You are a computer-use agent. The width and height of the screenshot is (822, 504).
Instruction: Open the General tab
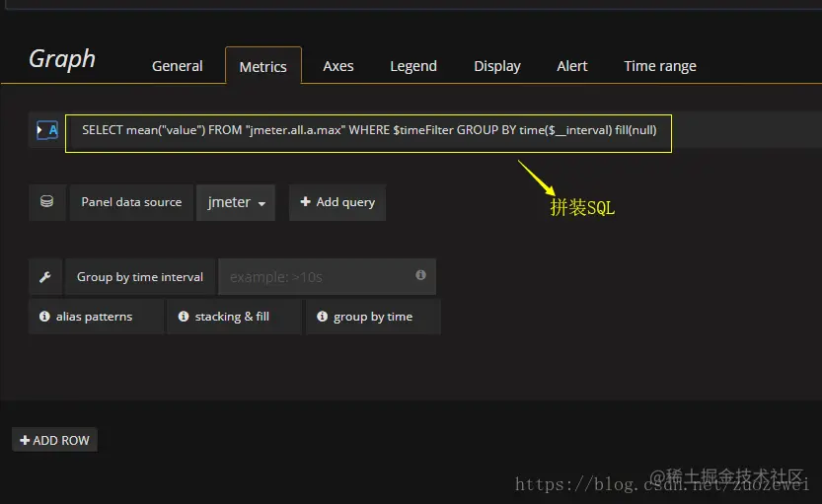178,66
